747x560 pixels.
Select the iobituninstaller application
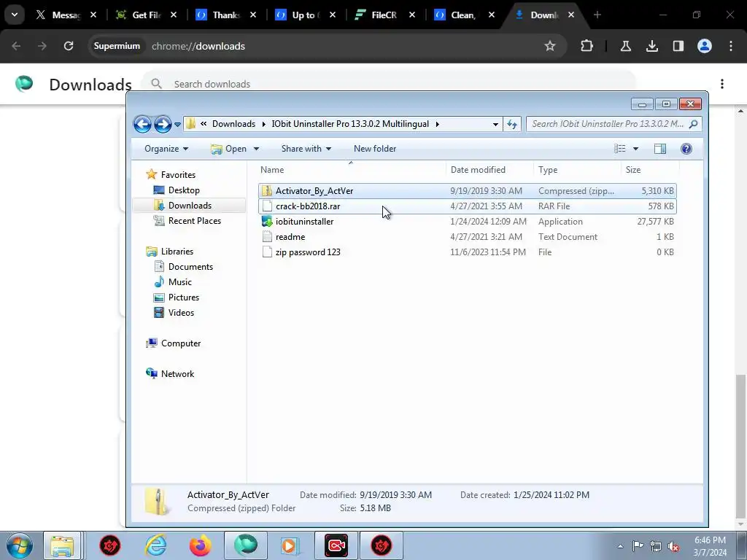click(x=467, y=222)
